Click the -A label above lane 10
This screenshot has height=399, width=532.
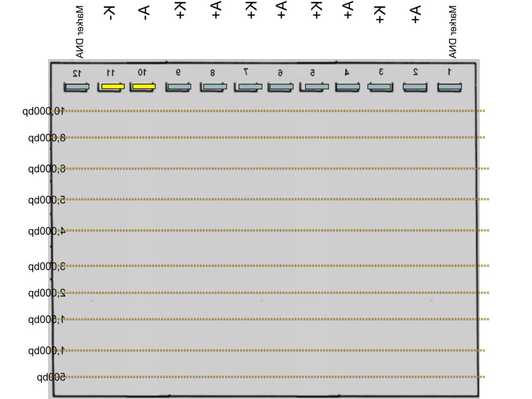144,13
